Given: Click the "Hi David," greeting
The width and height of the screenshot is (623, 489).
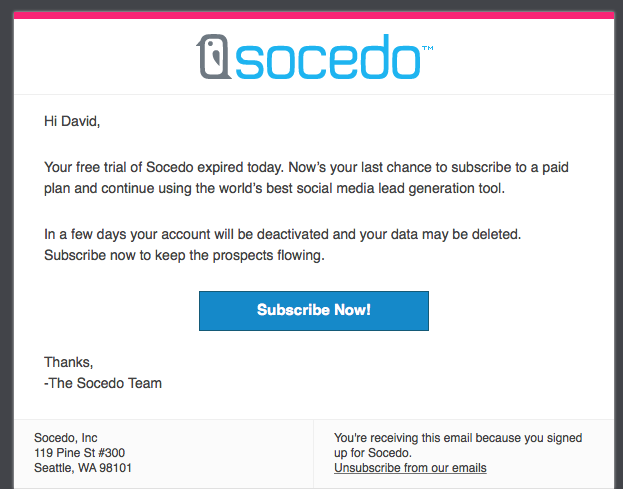Looking at the screenshot, I should coord(73,122).
